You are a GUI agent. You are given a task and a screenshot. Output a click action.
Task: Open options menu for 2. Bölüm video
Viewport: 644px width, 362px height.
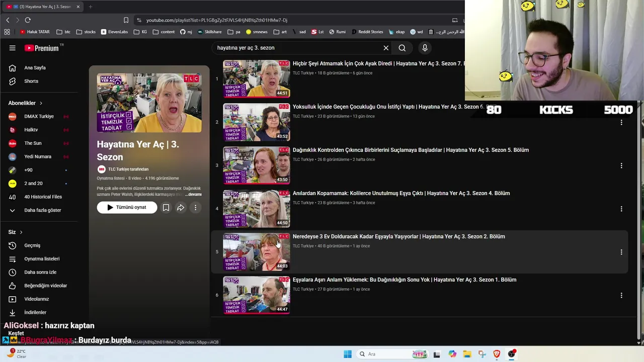(621, 252)
